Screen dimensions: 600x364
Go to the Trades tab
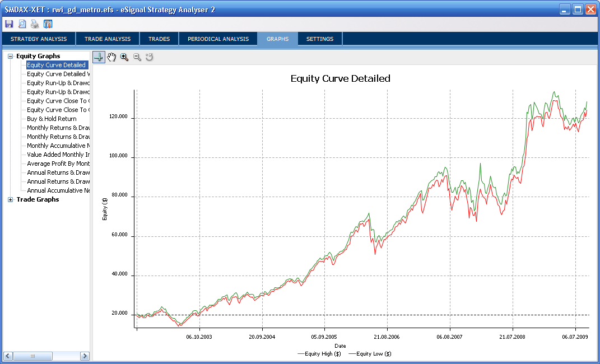click(159, 39)
